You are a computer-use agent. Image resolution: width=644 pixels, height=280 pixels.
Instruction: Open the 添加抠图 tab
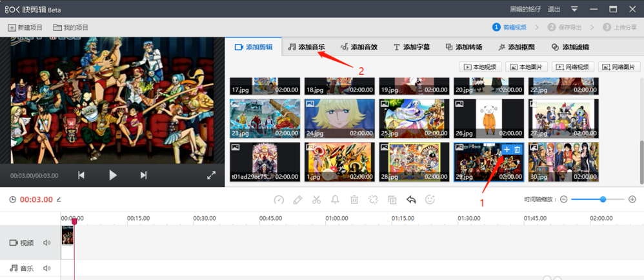(x=516, y=47)
